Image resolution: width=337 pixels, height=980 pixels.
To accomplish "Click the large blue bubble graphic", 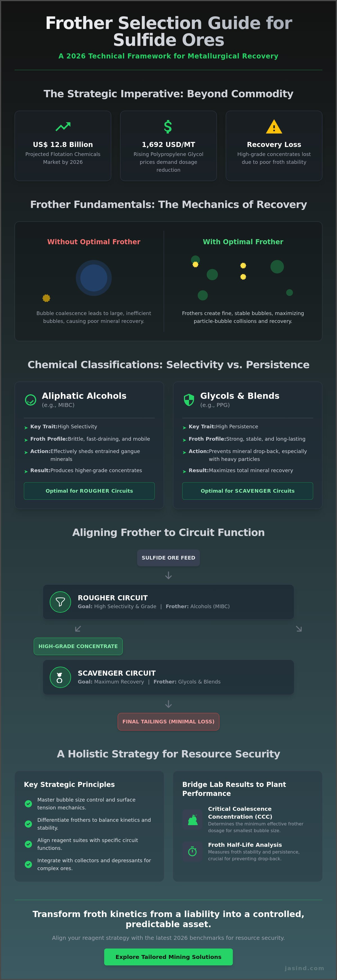I will click(94, 278).
